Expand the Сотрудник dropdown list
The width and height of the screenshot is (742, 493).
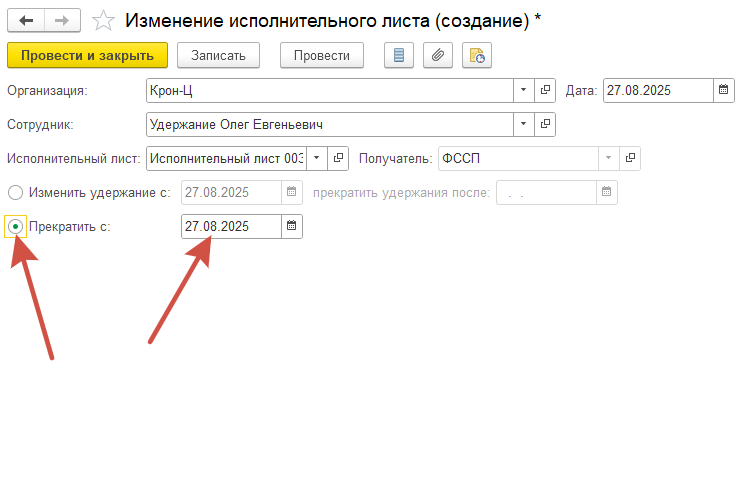click(524, 125)
